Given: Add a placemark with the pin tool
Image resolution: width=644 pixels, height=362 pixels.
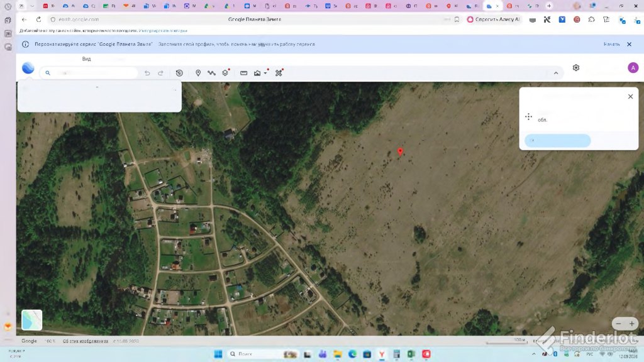Looking at the screenshot, I should (x=198, y=73).
